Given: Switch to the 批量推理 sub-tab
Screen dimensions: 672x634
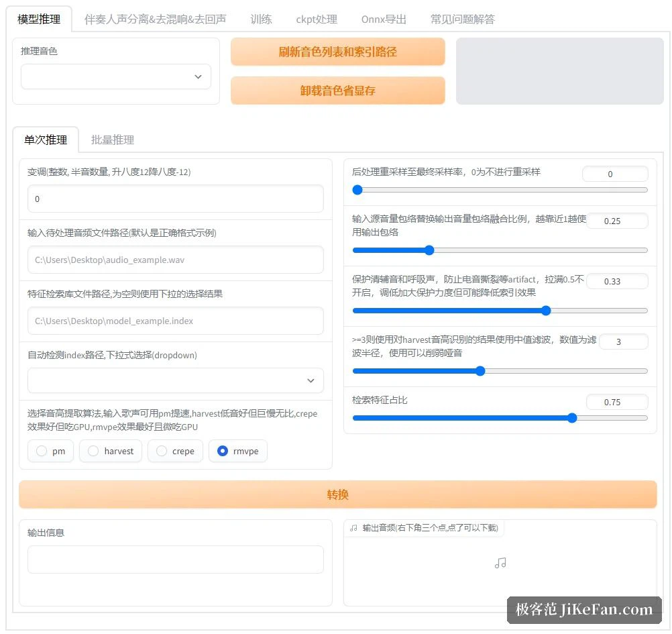Looking at the screenshot, I should pos(112,140).
